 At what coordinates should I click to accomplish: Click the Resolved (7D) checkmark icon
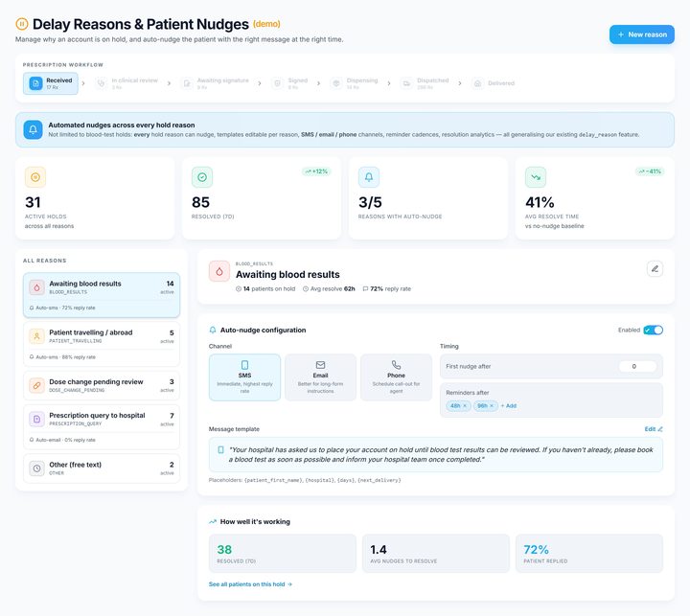point(202,177)
